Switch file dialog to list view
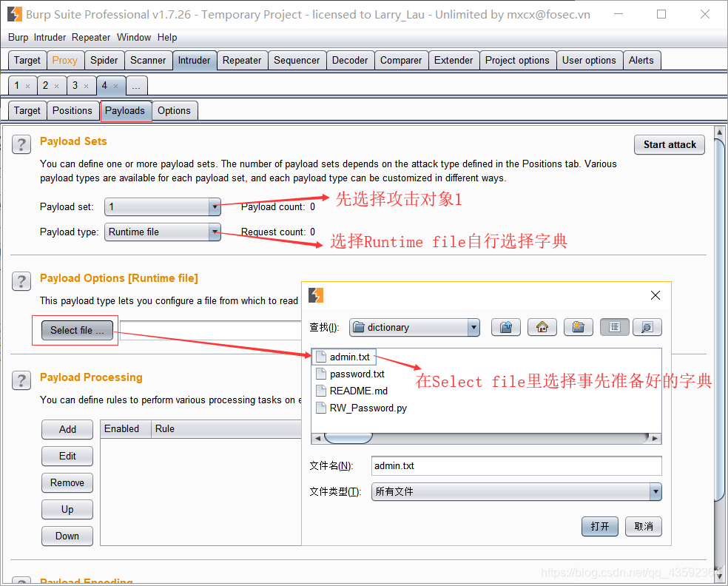This screenshot has height=586, width=728. (x=614, y=327)
